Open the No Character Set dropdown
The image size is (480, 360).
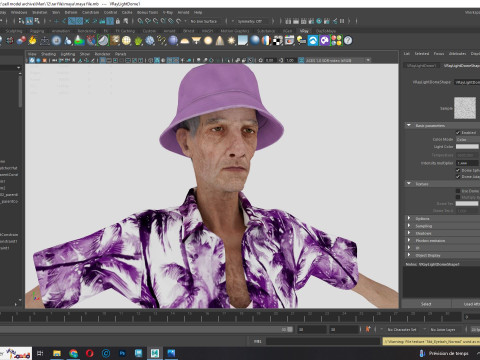pyautogui.click(x=402, y=329)
